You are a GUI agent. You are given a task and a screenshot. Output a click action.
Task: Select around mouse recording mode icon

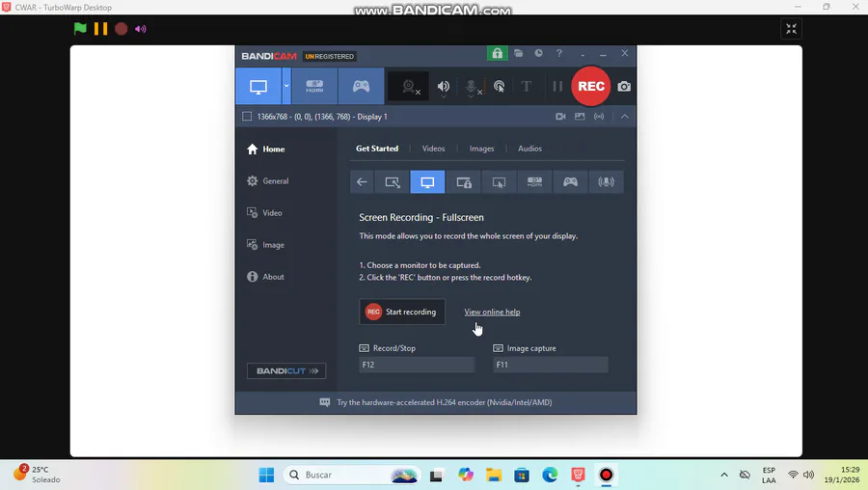click(499, 182)
